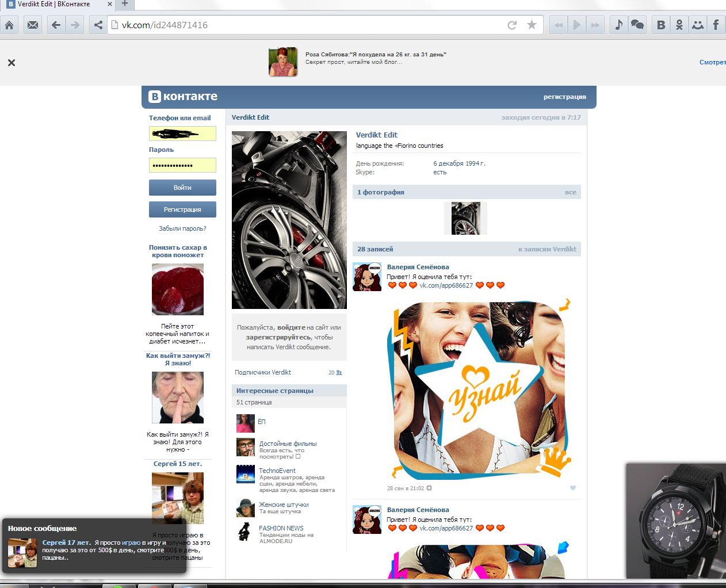
Task: Click the share icon next to address bar
Action: click(x=98, y=25)
